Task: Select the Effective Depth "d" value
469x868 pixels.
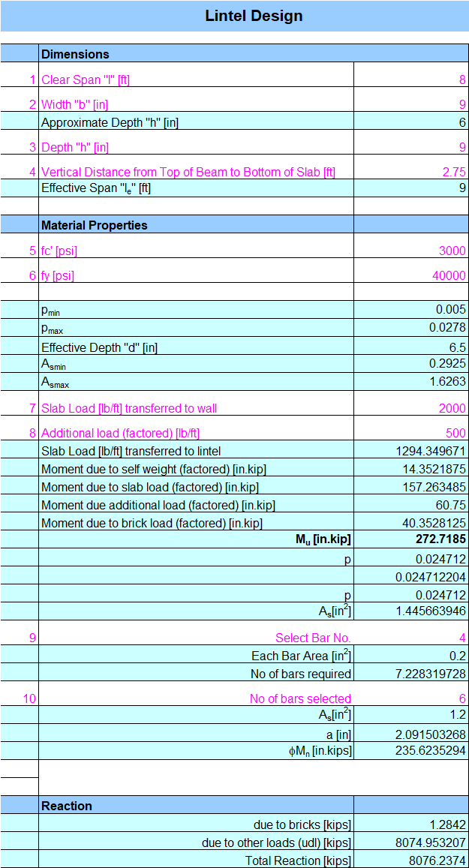Action: pos(411,346)
